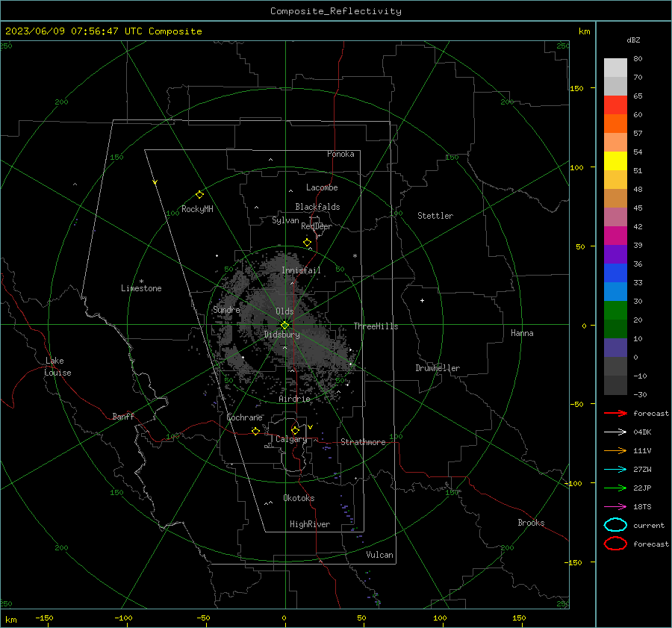Click the yellow diamond marker by Cochrane
This screenshot has width=672, height=628.
pos(255,431)
